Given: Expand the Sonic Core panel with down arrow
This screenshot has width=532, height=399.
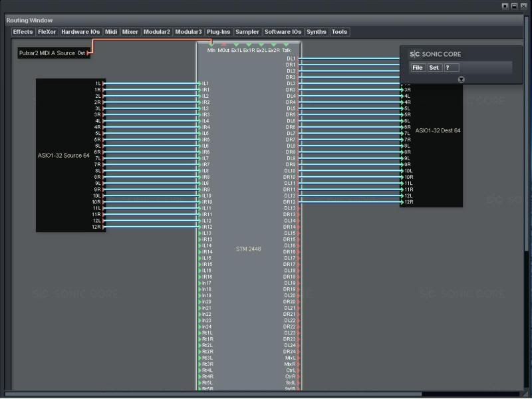Looking at the screenshot, I should pos(461,79).
